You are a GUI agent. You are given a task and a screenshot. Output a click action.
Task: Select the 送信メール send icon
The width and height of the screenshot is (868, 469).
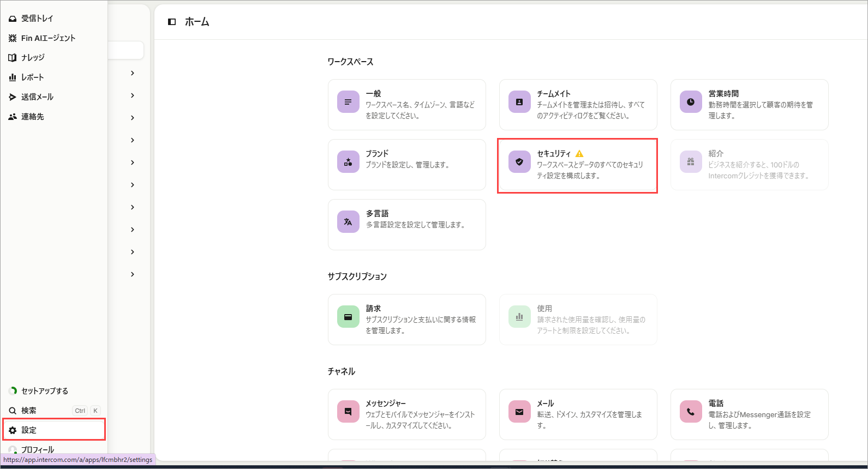click(13, 97)
